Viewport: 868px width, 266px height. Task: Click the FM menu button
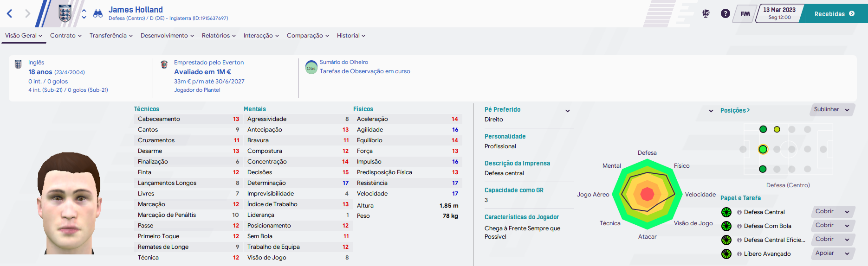click(x=745, y=13)
